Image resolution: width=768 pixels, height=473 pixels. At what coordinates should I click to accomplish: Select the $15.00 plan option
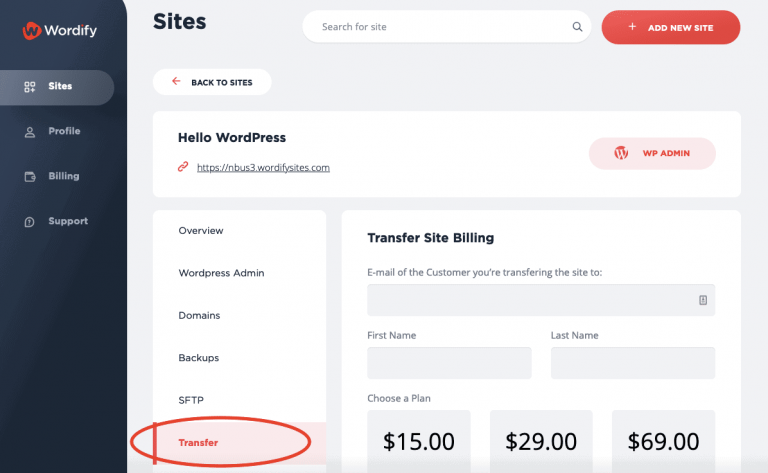pyautogui.click(x=419, y=442)
